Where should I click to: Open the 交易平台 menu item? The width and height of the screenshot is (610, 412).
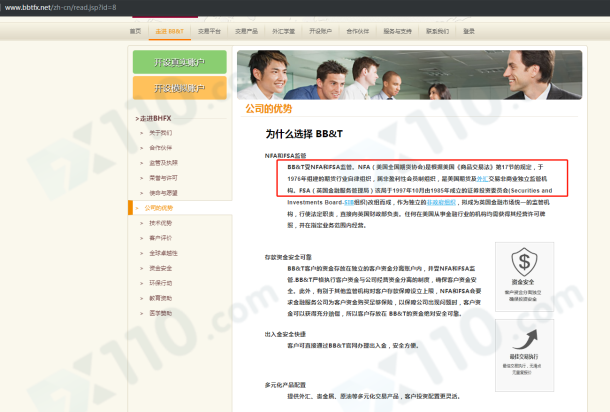(209, 31)
